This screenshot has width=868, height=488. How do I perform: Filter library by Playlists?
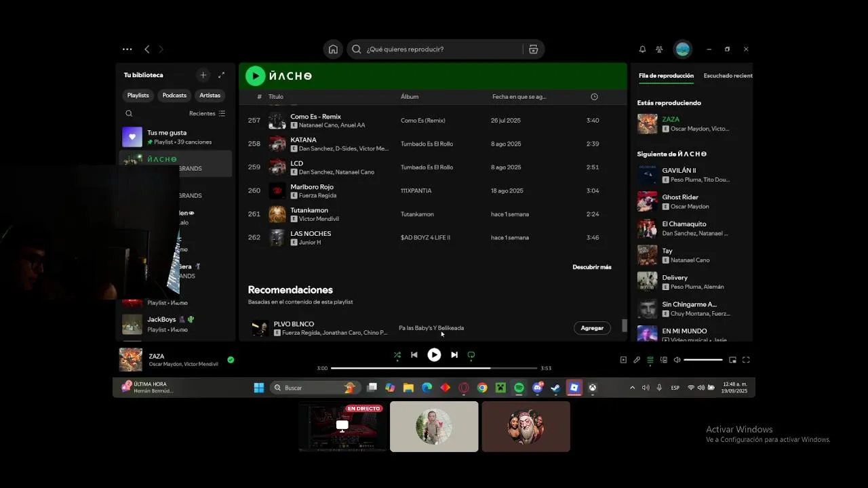pyautogui.click(x=138, y=96)
